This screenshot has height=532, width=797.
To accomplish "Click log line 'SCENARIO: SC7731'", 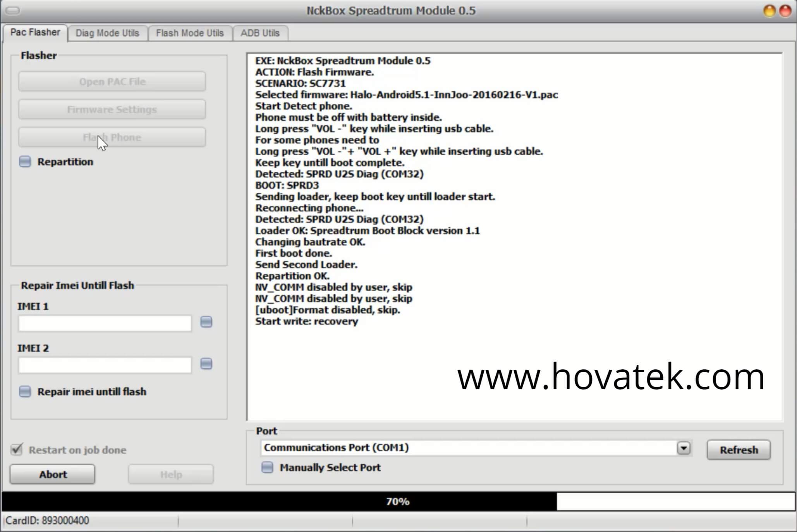I will click(x=300, y=84).
